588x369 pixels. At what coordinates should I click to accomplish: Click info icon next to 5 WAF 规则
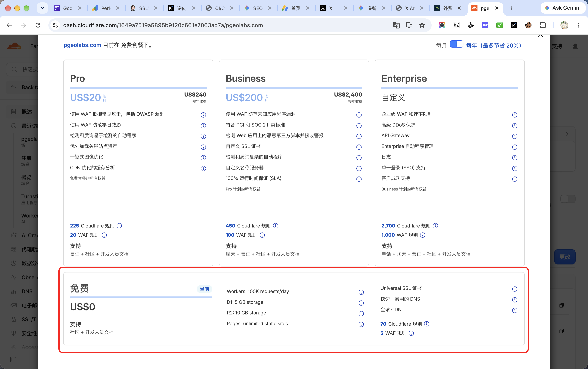click(411, 333)
